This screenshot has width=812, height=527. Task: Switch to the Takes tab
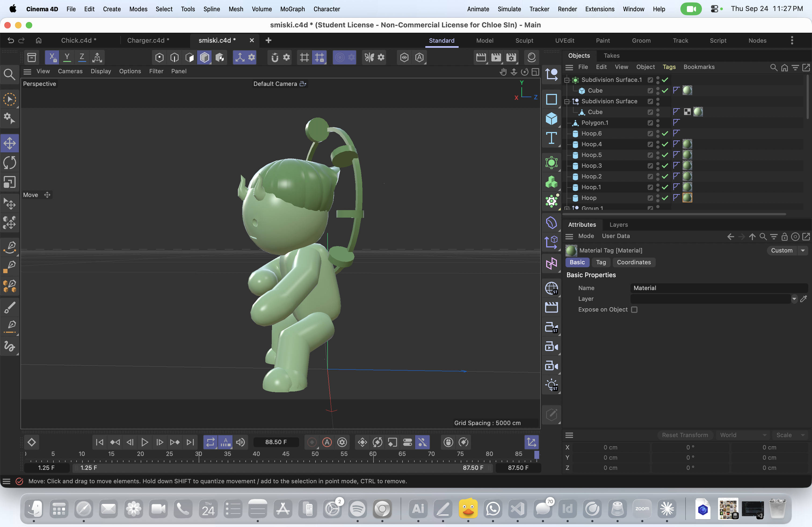click(x=611, y=56)
